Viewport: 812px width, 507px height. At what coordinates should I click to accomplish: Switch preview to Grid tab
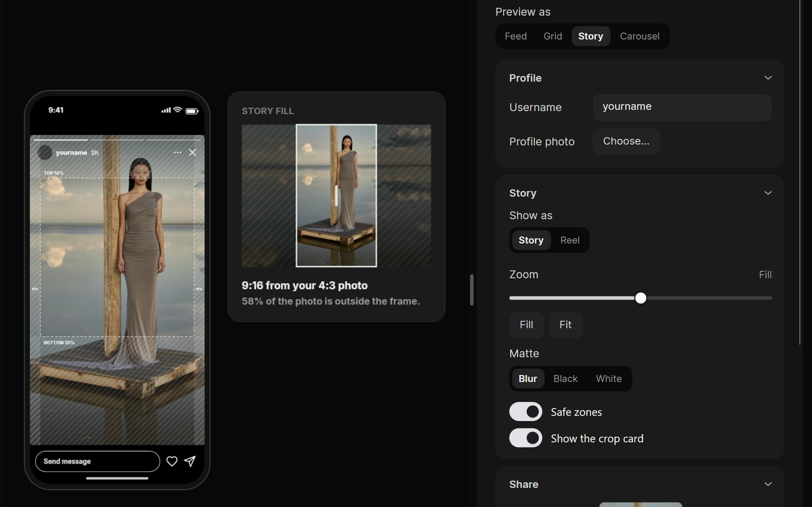(553, 36)
